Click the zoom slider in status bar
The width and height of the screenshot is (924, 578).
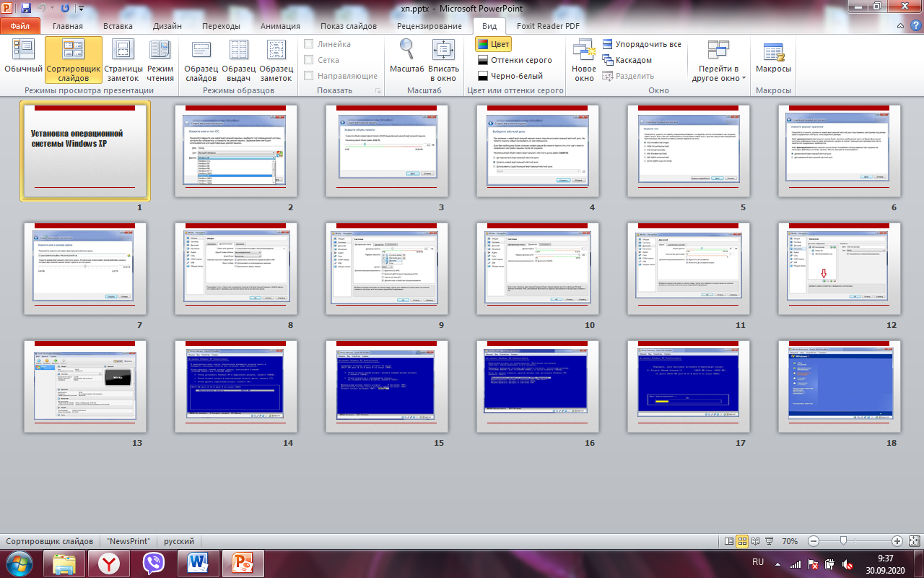(x=842, y=541)
